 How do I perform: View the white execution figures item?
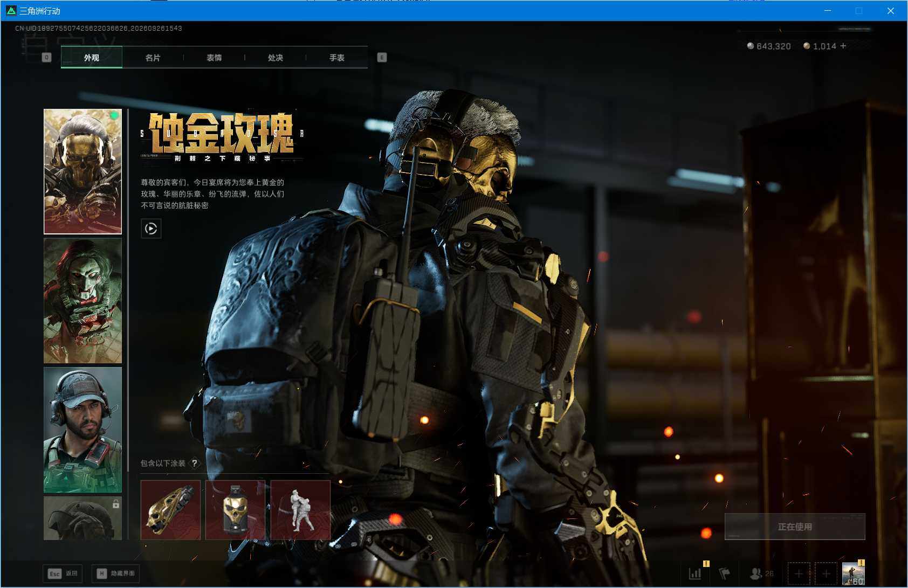(300, 510)
